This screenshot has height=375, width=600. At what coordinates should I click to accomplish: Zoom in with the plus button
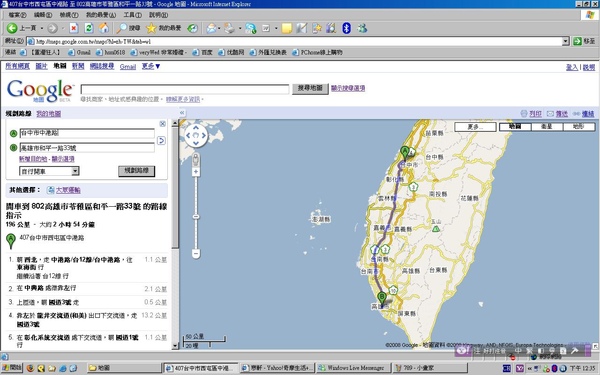click(x=196, y=172)
